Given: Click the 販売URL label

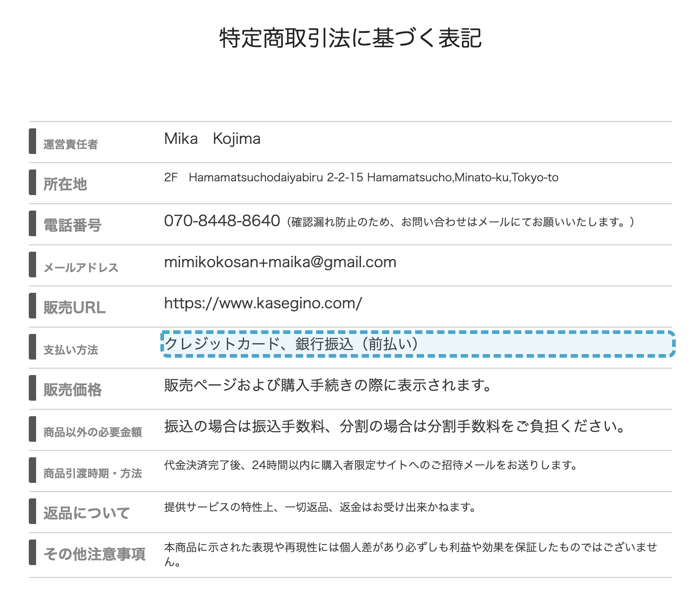Looking at the screenshot, I should tap(74, 307).
